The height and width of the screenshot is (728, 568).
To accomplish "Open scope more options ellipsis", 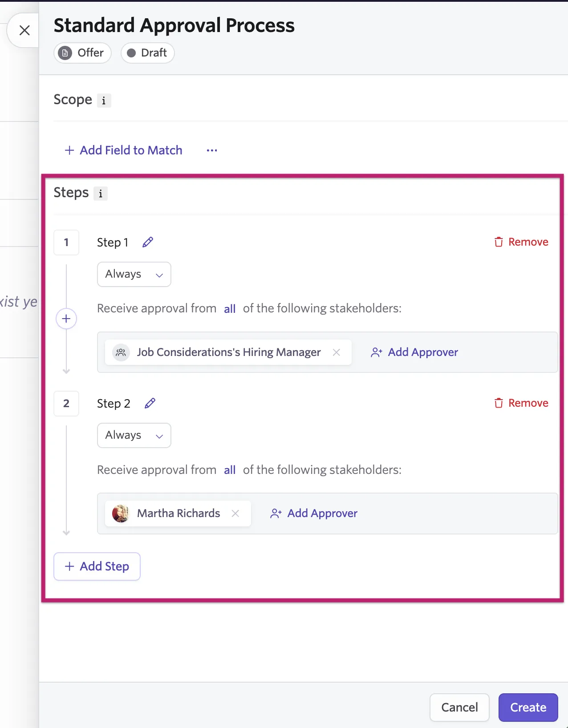I will [212, 150].
